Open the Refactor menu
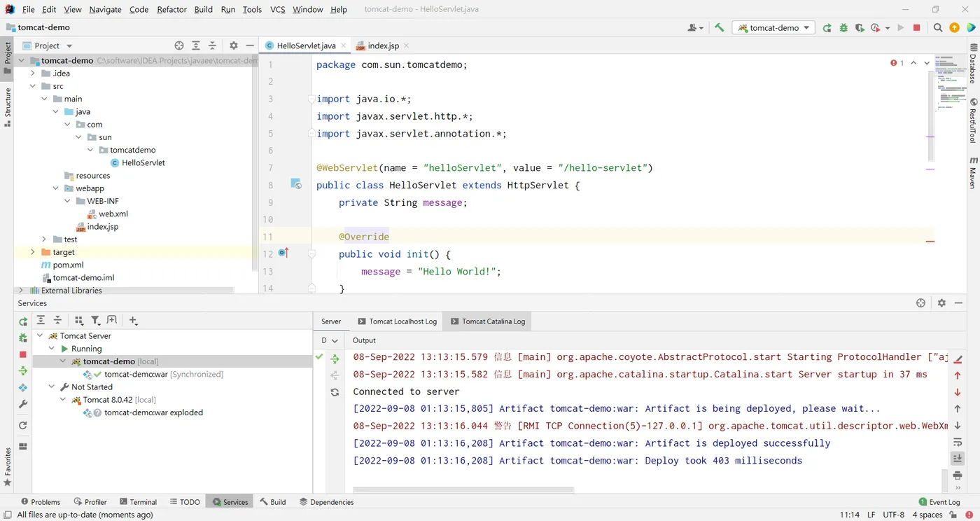This screenshot has height=521, width=980. point(171,9)
